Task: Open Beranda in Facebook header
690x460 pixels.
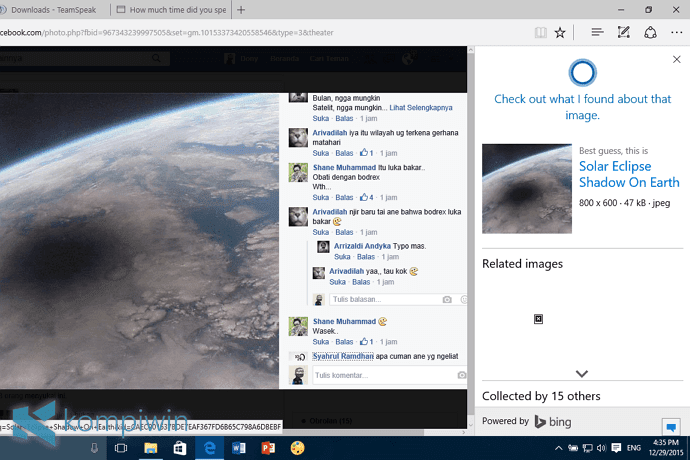Action: coord(284,59)
